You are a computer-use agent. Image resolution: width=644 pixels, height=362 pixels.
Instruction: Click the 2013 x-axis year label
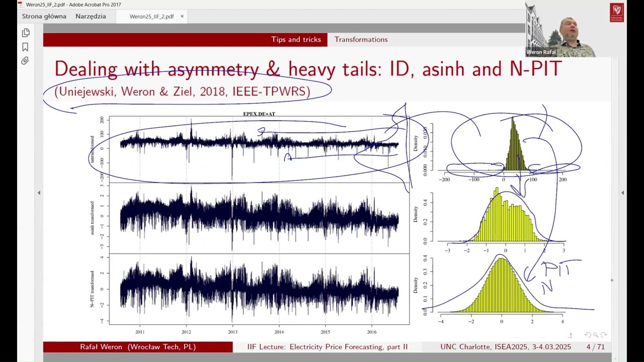pos(232,332)
